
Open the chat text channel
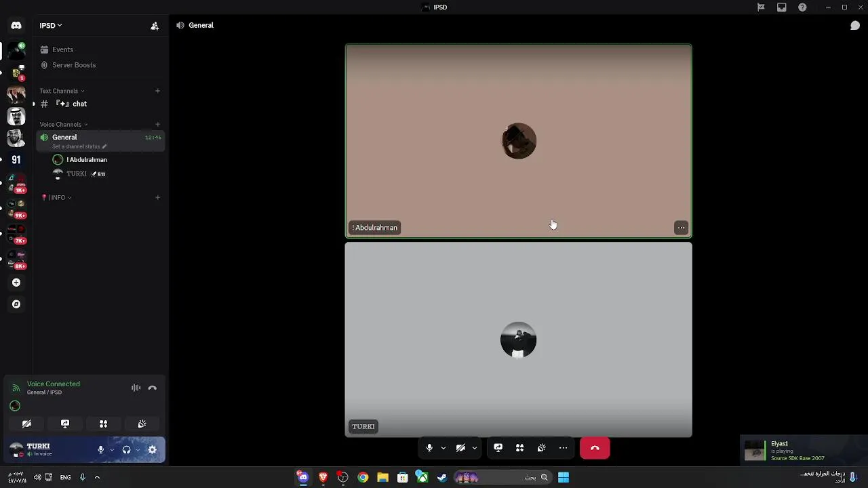(100, 104)
